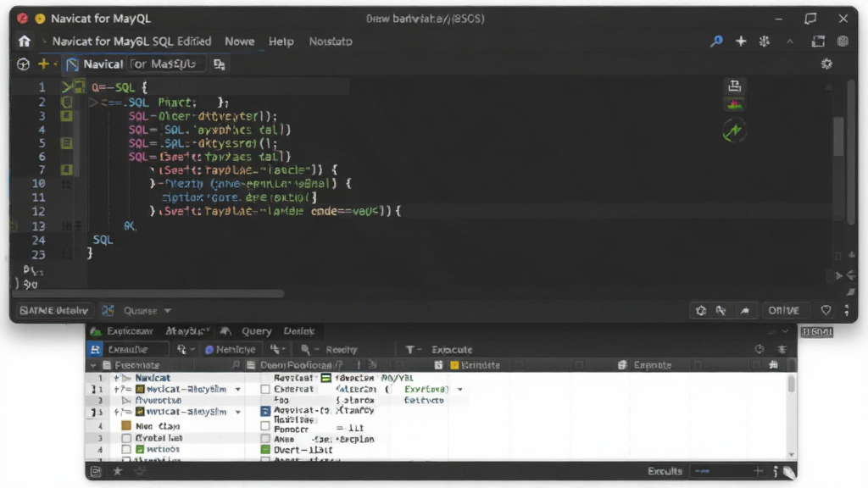Click the Exnculie button in lower toolbar
868x488 pixels.
(127, 350)
